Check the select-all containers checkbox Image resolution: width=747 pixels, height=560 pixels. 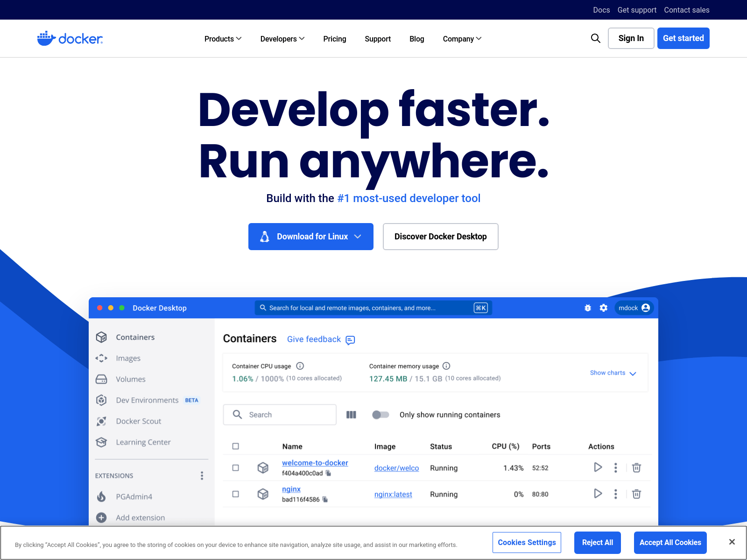(236, 446)
